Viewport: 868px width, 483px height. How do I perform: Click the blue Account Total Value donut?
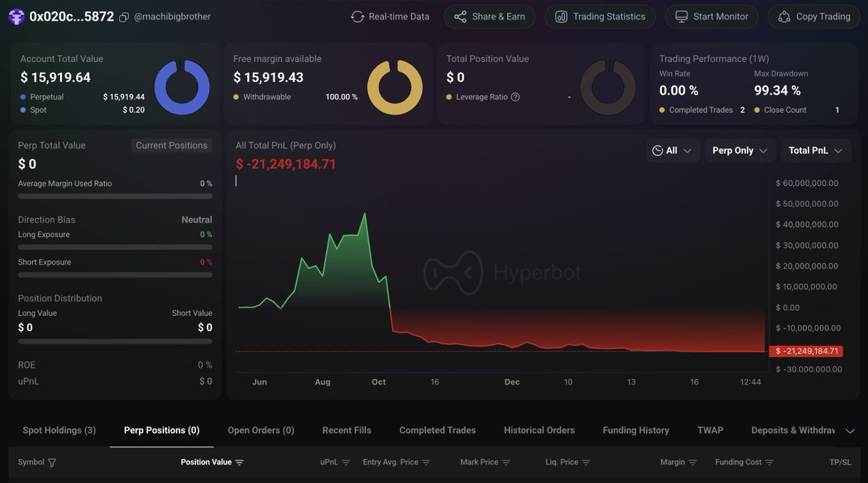click(182, 87)
